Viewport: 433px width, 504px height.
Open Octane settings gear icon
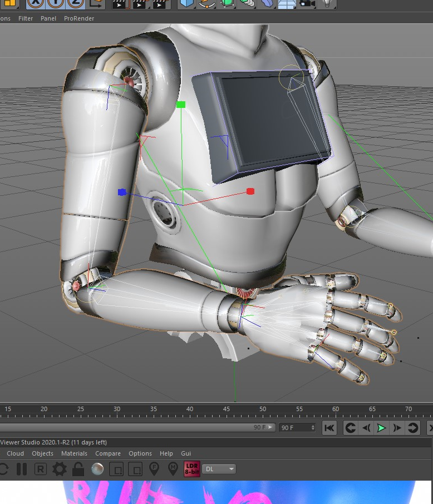pos(59,469)
